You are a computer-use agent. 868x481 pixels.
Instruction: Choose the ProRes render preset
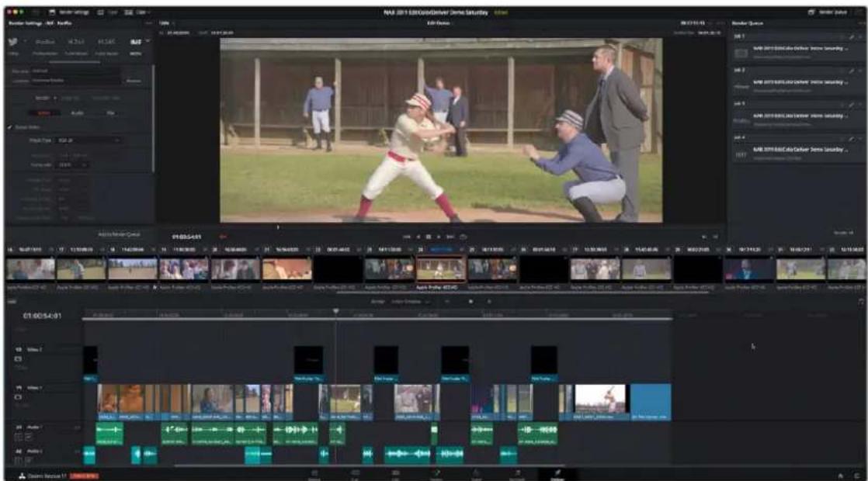coord(45,42)
